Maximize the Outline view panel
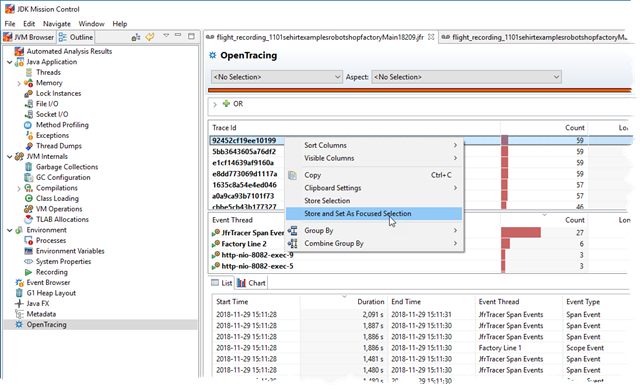This screenshot has height=390, width=640. pos(191,36)
